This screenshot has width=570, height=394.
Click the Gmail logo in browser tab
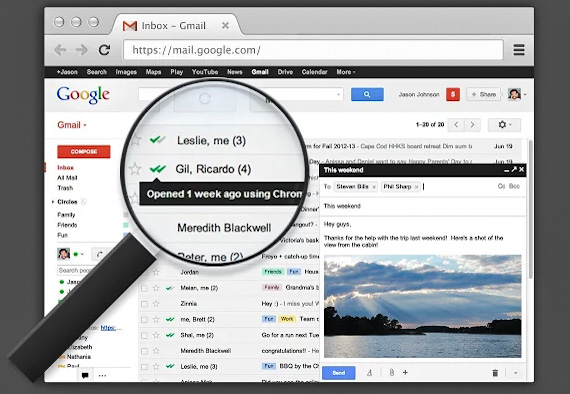tap(130, 26)
